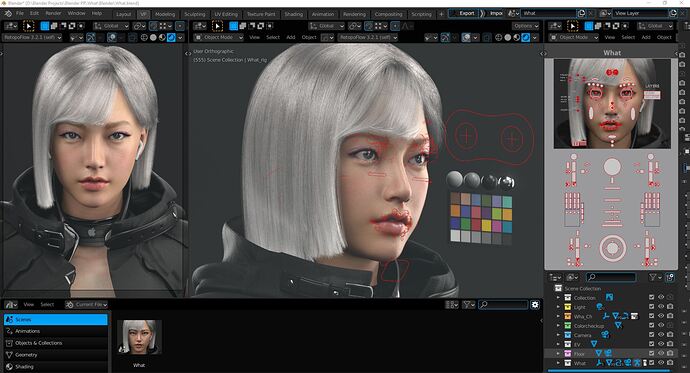The height and width of the screenshot is (373, 690).
Task: Toggle overlays in the middle viewport header
Action: [x=466, y=37]
